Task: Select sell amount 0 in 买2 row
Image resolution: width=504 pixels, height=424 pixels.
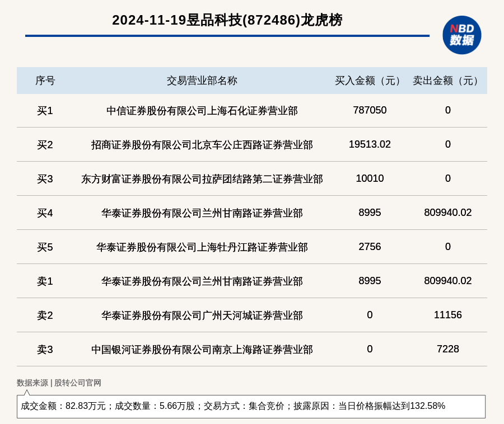Action: (x=448, y=144)
